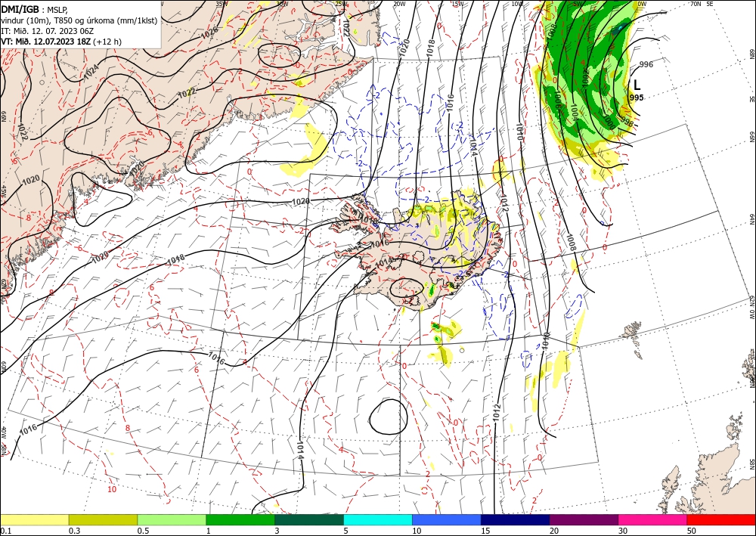Pick the blue 10–15 legend band
756x536 pixels.
tap(447, 519)
